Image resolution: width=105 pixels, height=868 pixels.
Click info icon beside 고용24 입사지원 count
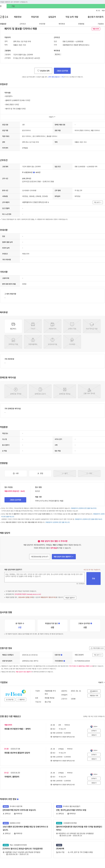91,623
